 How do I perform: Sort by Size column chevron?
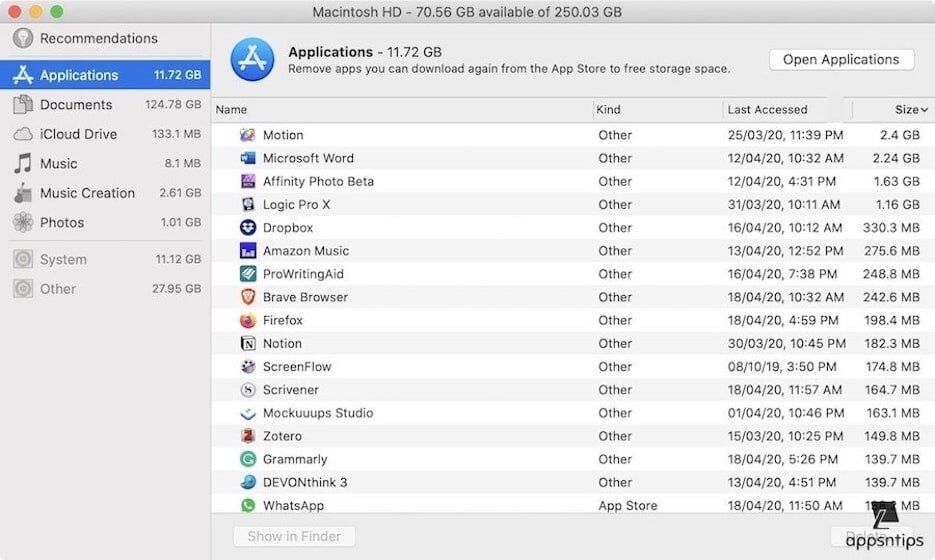pos(925,110)
